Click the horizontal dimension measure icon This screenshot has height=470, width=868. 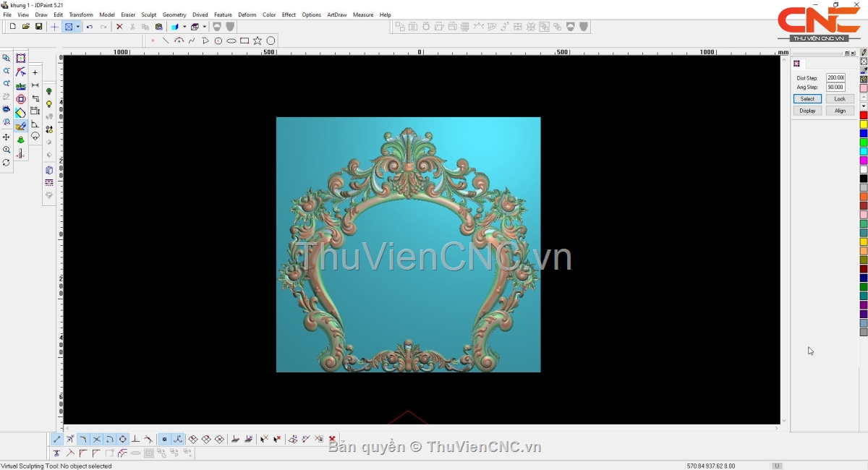[35, 85]
